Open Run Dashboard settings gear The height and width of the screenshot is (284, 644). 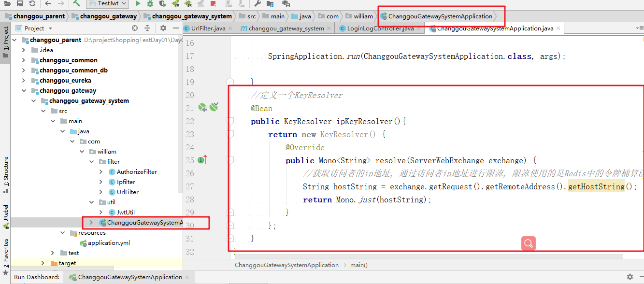tap(630, 277)
